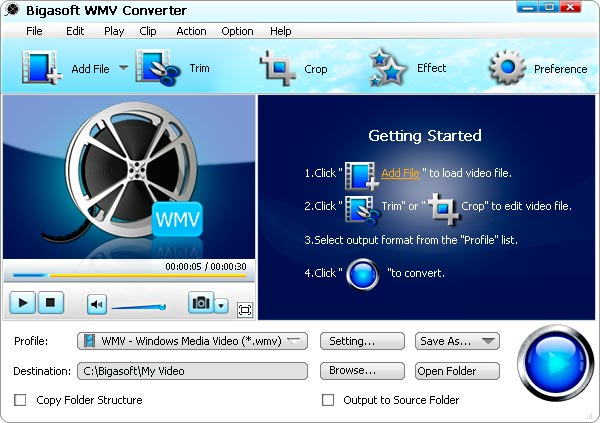Open the Effect stars icon
Image resolution: width=600 pixels, height=423 pixels.
click(x=387, y=67)
